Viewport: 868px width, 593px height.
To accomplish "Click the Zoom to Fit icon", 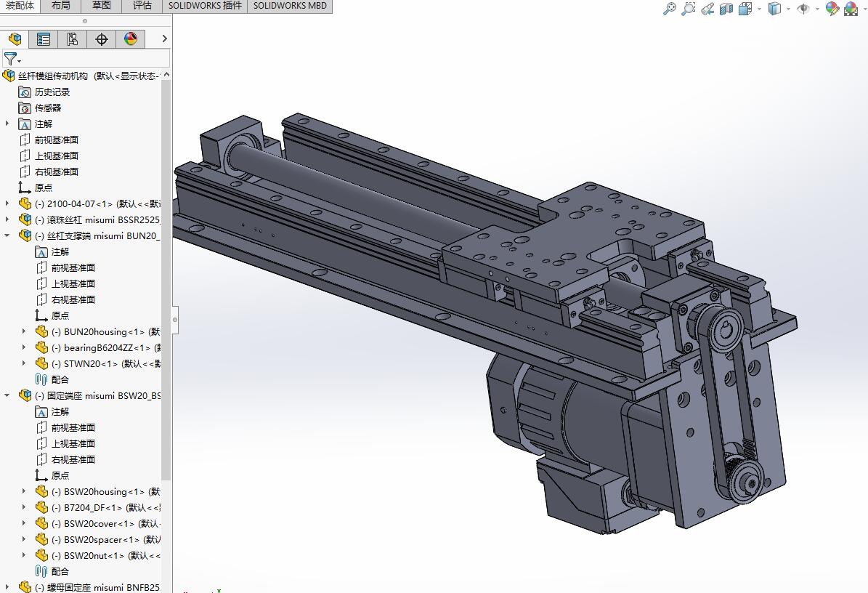I will coord(670,9).
